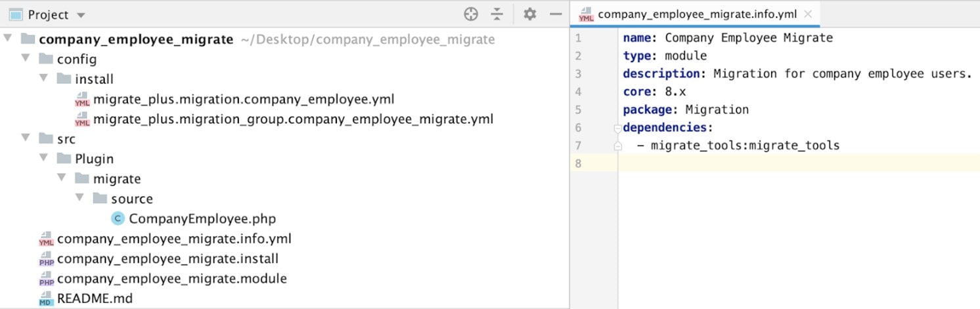This screenshot has width=980, height=309.
Task: Click the YML icon of migration_group.company_employee_migrate.yml
Action: click(x=83, y=119)
